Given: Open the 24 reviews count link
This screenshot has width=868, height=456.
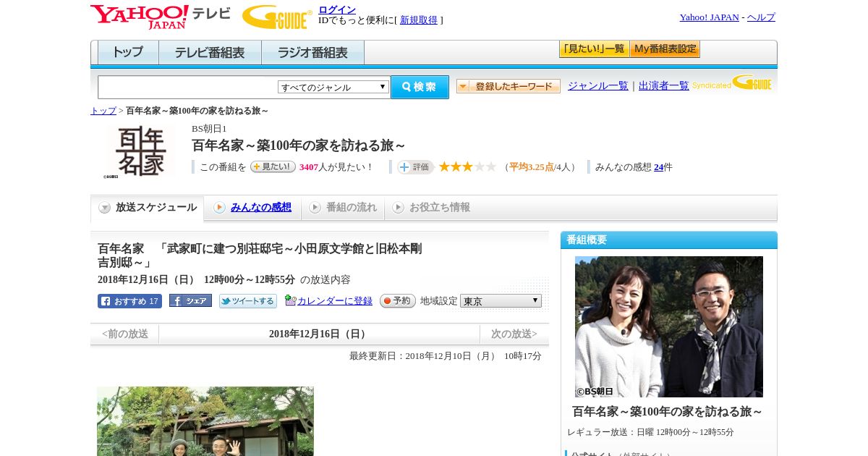Looking at the screenshot, I should click(658, 167).
